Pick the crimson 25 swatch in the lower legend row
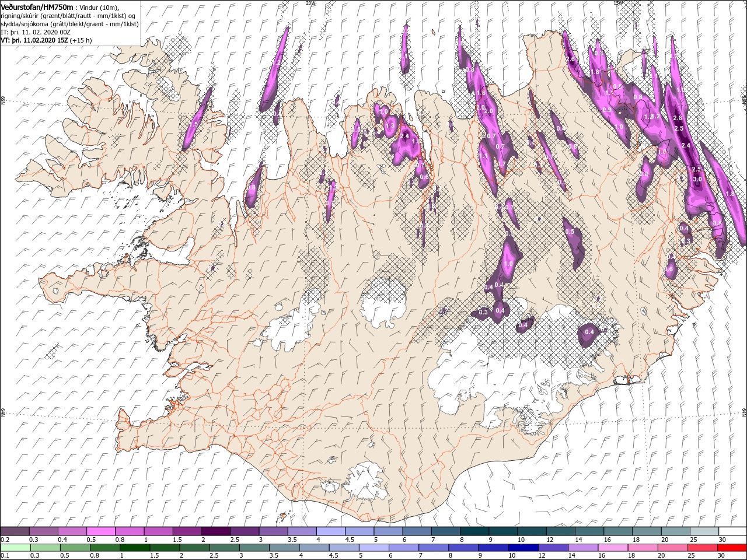The image size is (747, 560). [702, 548]
